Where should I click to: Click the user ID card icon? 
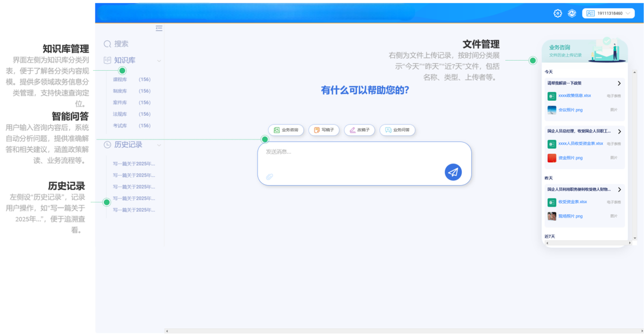[x=590, y=13]
